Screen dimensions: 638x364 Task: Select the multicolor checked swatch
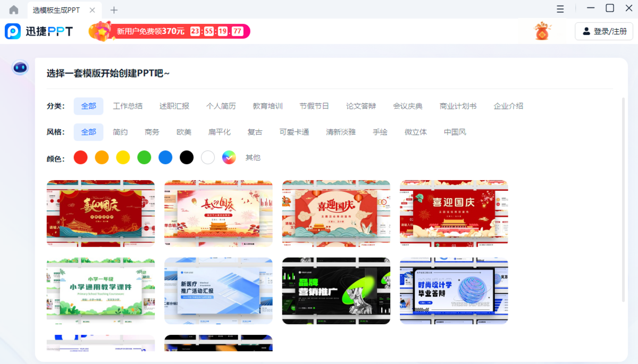point(229,157)
